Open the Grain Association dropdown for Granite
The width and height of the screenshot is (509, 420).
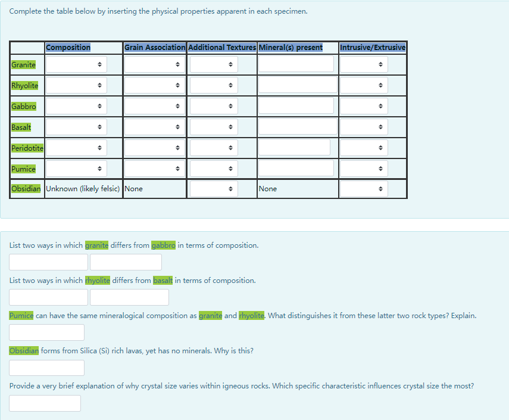[x=154, y=64]
